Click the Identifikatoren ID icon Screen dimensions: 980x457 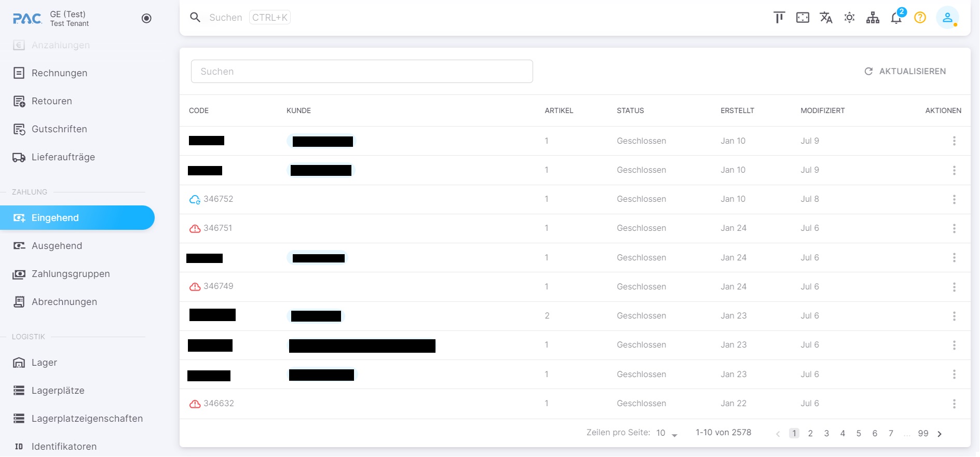[x=19, y=447]
